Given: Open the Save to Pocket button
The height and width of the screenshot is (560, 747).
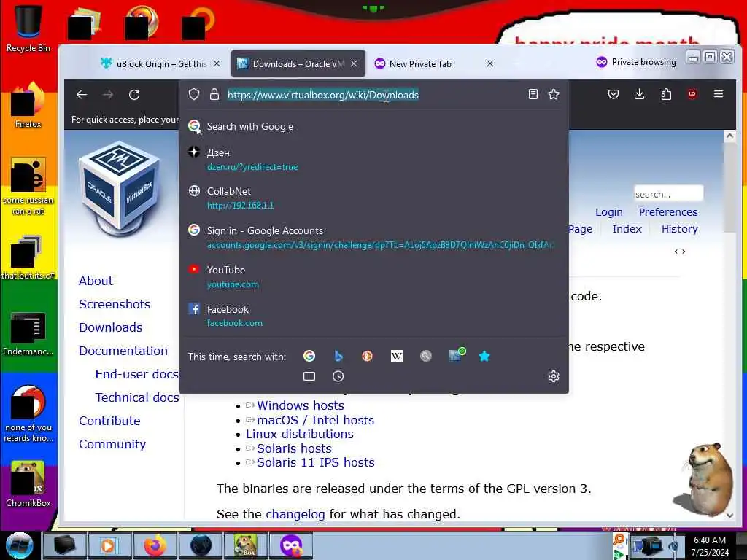Looking at the screenshot, I should (x=614, y=94).
